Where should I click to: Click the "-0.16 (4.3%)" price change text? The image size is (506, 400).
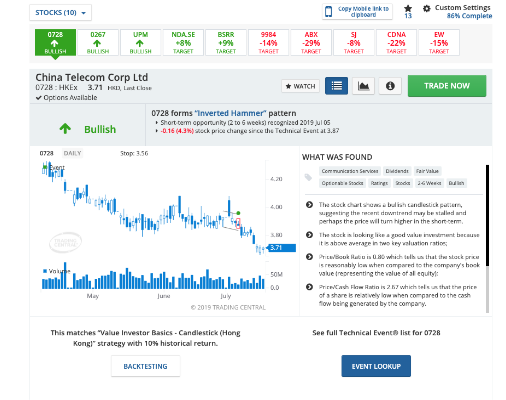click(x=177, y=131)
